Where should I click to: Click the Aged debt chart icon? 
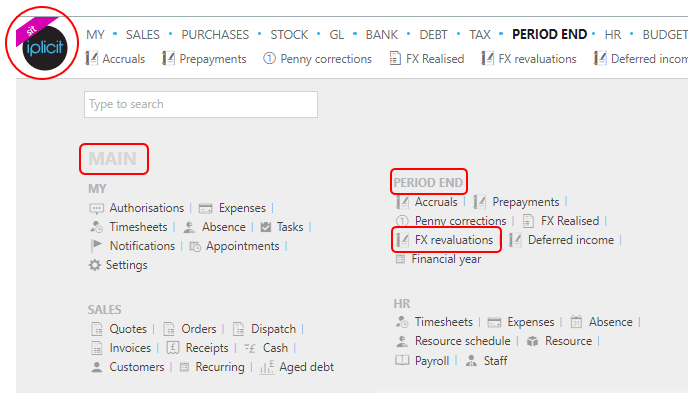[267, 367]
